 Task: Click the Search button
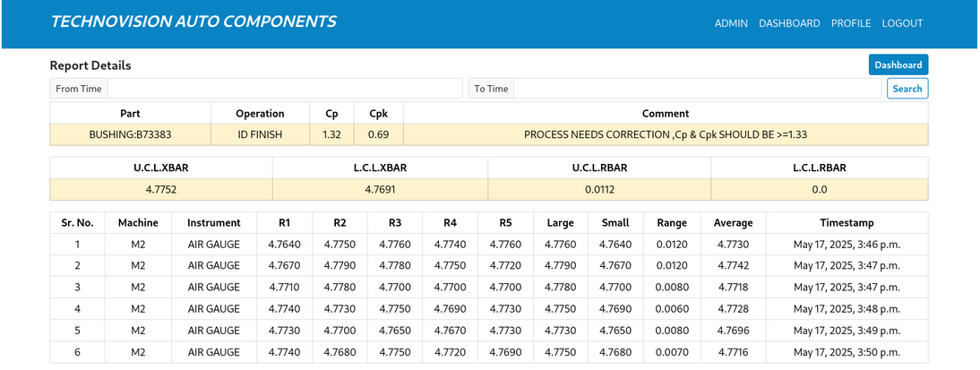907,89
